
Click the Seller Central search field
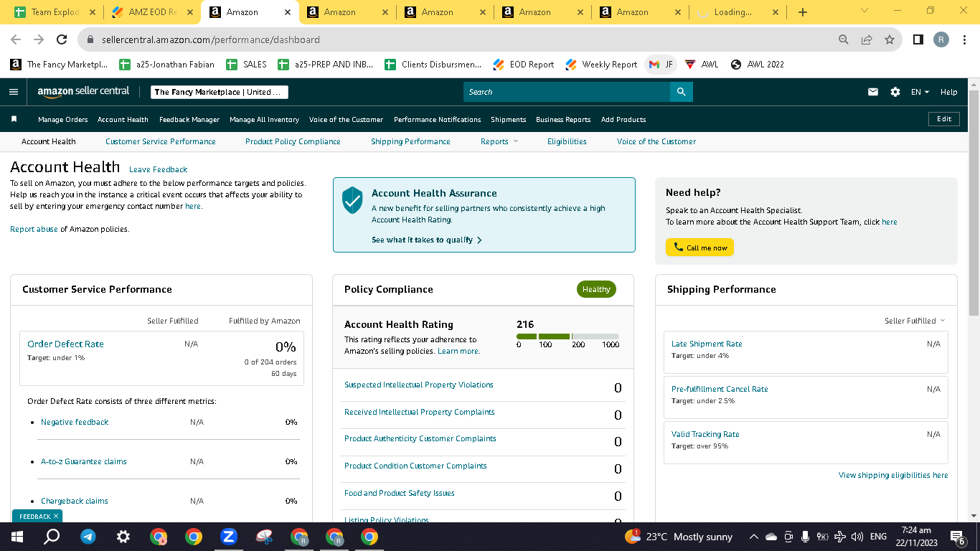tap(567, 92)
